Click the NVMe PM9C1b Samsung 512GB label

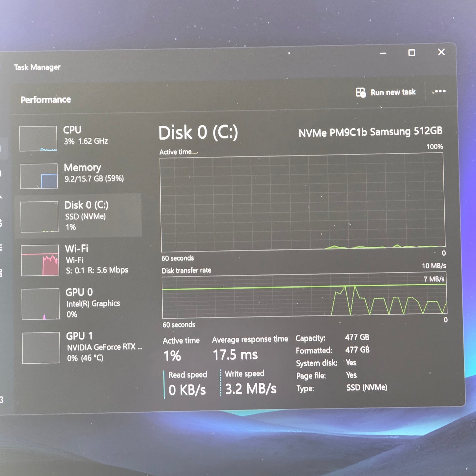[x=370, y=132]
